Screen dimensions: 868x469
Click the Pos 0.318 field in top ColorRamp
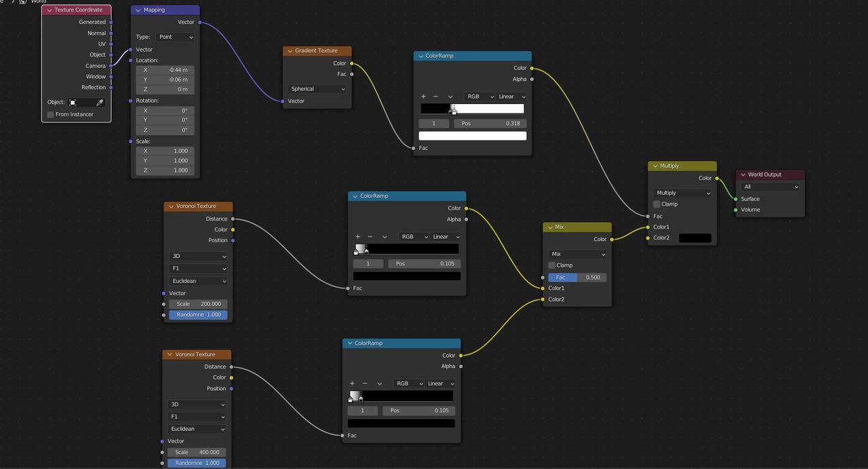490,124
